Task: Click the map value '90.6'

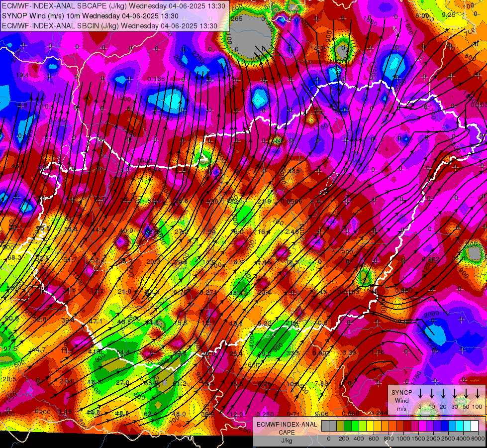Action: pos(12,319)
